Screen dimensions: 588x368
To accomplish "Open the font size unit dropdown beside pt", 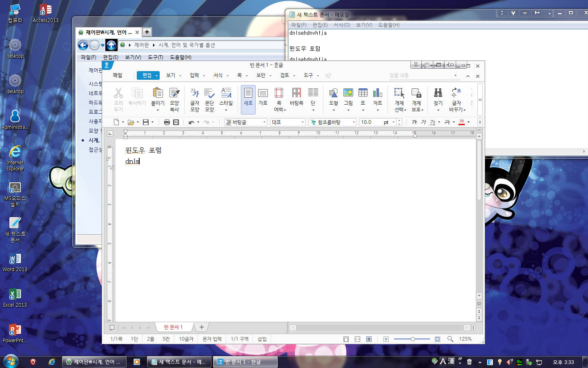I will 394,122.
